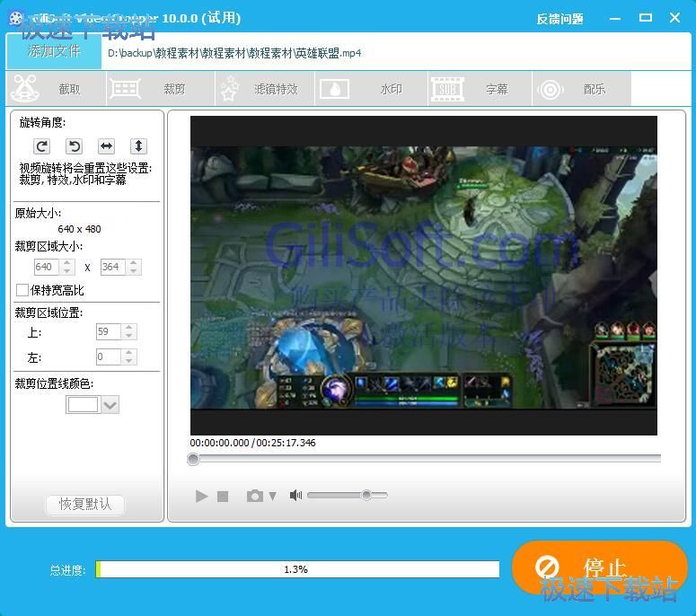Click the 反馈问题 feedback link

point(559,19)
